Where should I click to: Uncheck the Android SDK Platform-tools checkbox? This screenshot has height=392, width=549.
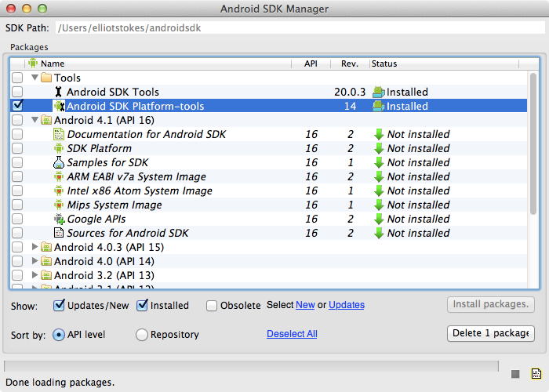[17, 106]
